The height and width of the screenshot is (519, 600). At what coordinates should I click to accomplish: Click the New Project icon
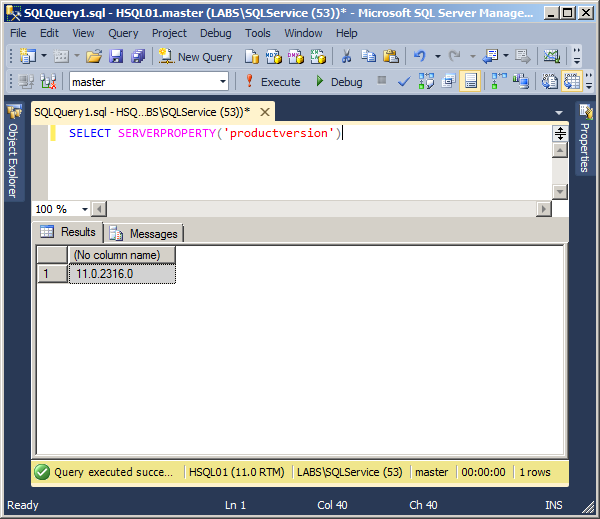click(28, 56)
